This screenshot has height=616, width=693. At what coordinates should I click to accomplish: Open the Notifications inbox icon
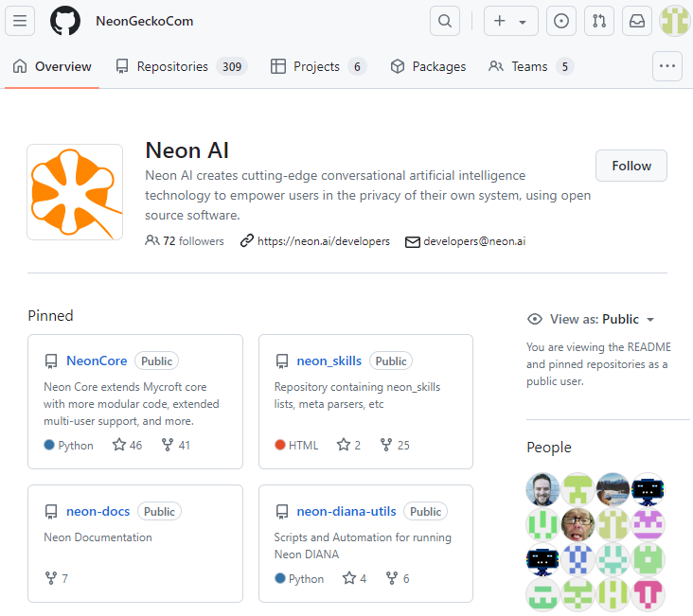click(637, 21)
